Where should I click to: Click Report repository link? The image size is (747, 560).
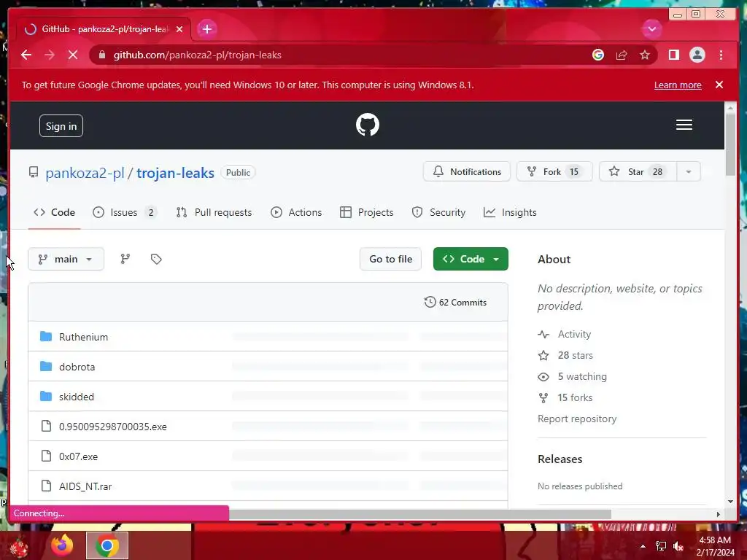pos(577,419)
